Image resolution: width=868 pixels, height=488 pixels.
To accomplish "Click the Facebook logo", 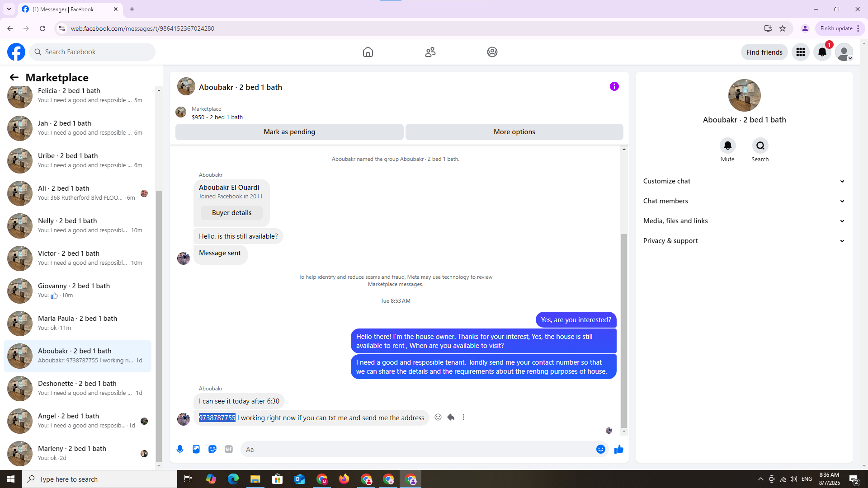I will click(x=16, y=52).
